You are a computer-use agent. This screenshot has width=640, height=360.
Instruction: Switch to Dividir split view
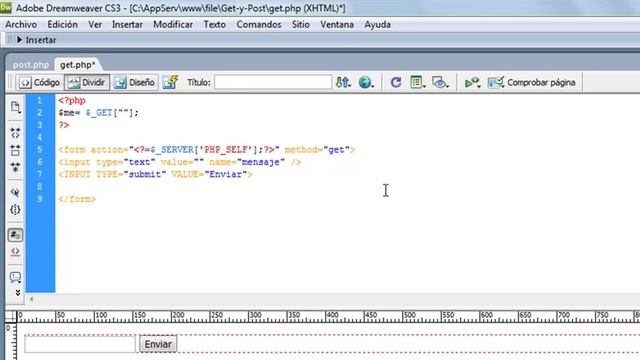87,82
